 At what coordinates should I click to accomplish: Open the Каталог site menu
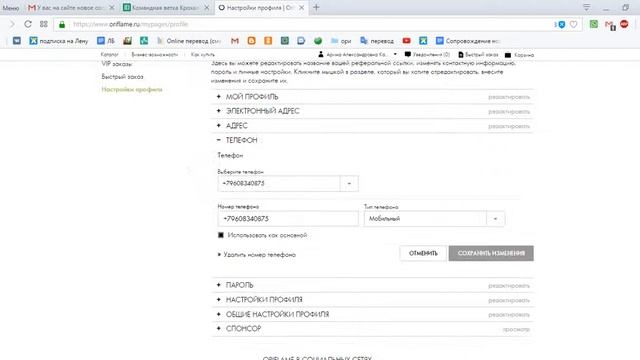(x=109, y=54)
